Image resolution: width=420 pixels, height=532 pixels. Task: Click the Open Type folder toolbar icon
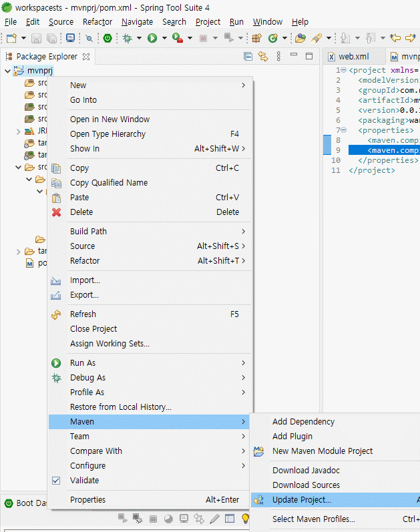tap(300, 38)
